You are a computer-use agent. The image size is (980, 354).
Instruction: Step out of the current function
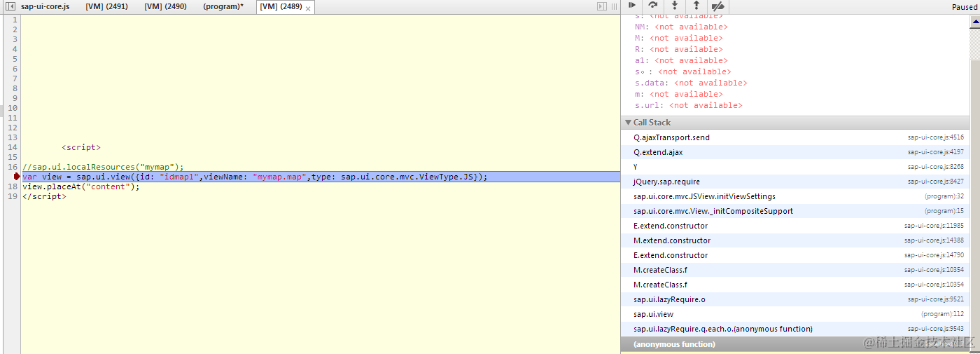coord(696,6)
